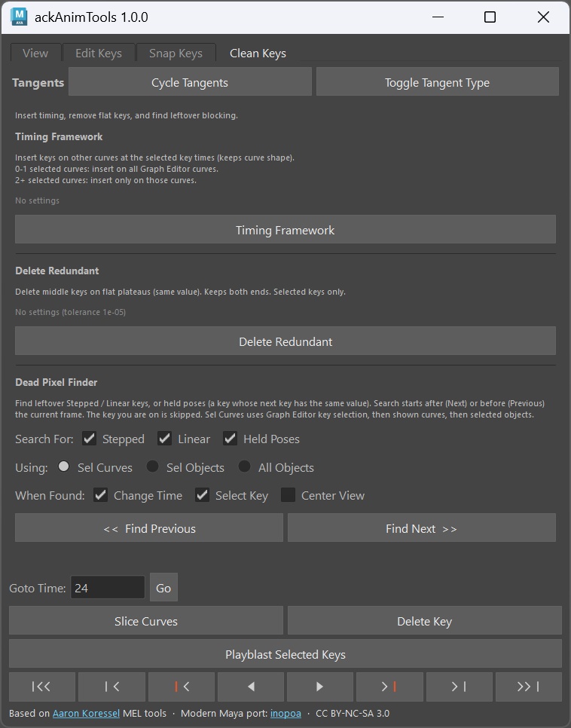Jump to end with the >>| button
The width and height of the screenshot is (571, 728).
pos(529,687)
